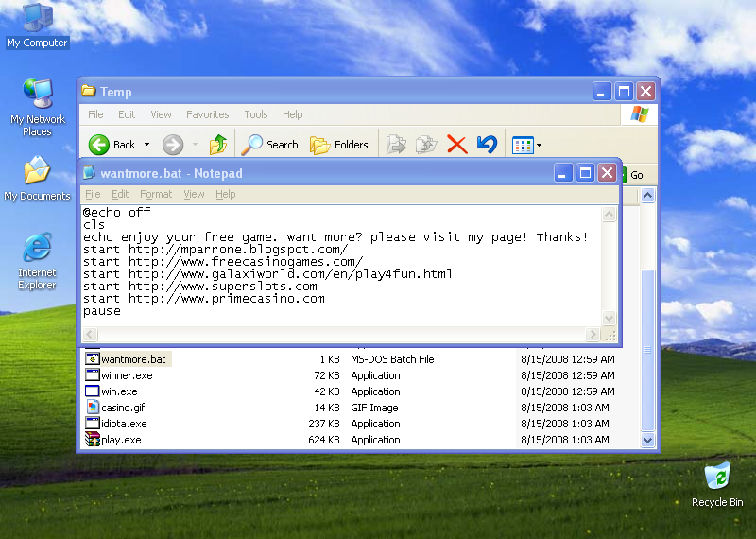
Task: Open Notepad's File menu
Action: tap(93, 194)
